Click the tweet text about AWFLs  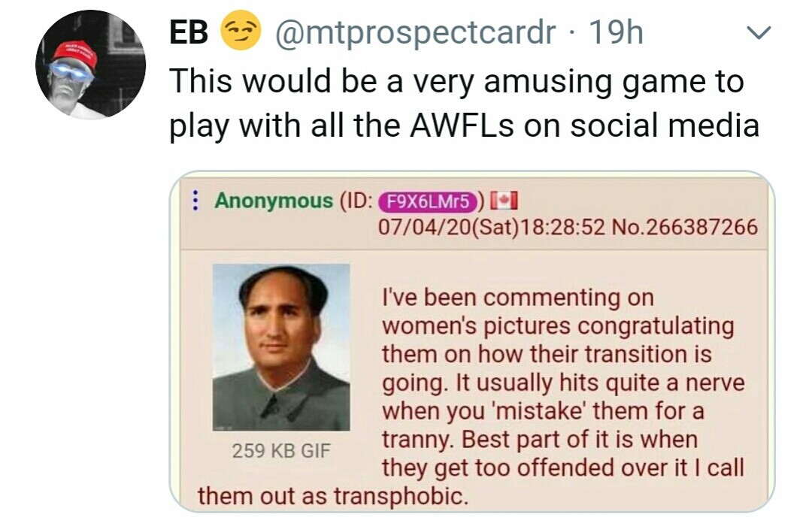point(464,103)
